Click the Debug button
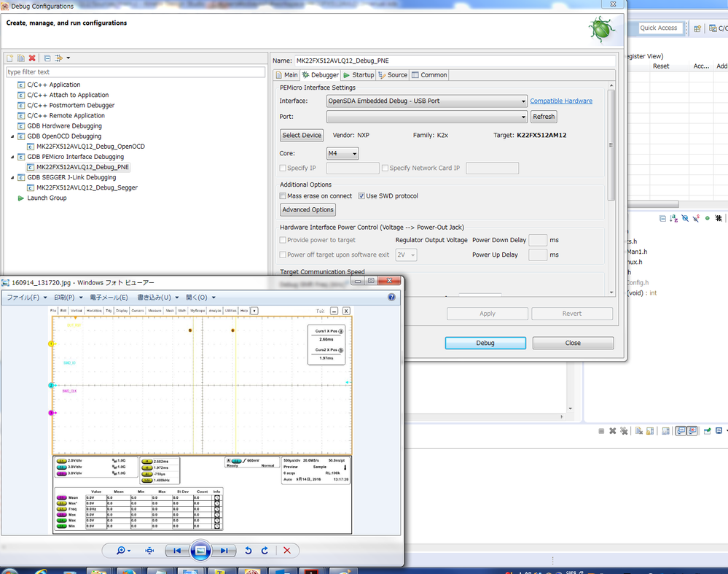 tap(485, 343)
